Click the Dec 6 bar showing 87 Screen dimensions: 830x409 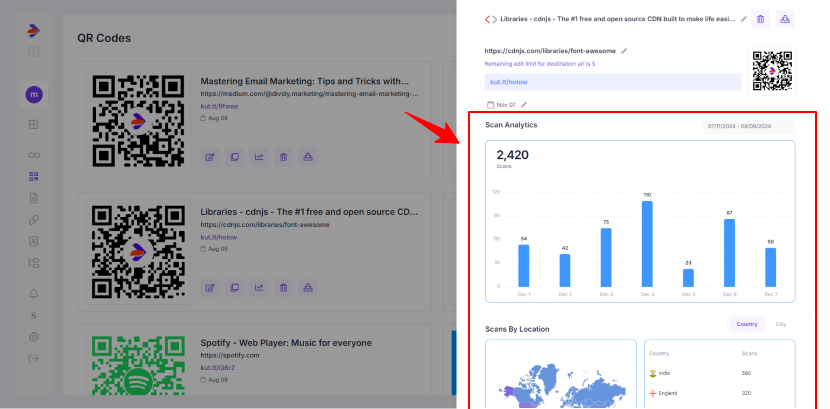(x=729, y=253)
